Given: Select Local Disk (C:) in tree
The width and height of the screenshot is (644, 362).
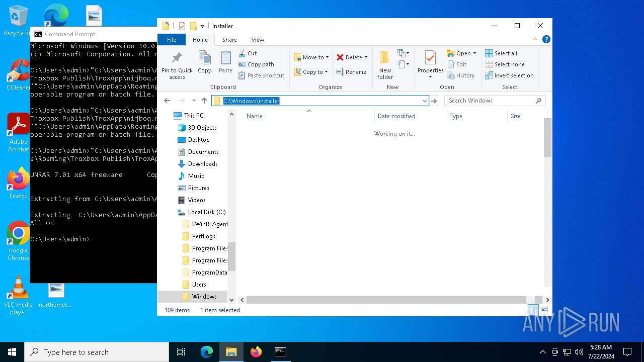Looking at the screenshot, I should [206, 212].
